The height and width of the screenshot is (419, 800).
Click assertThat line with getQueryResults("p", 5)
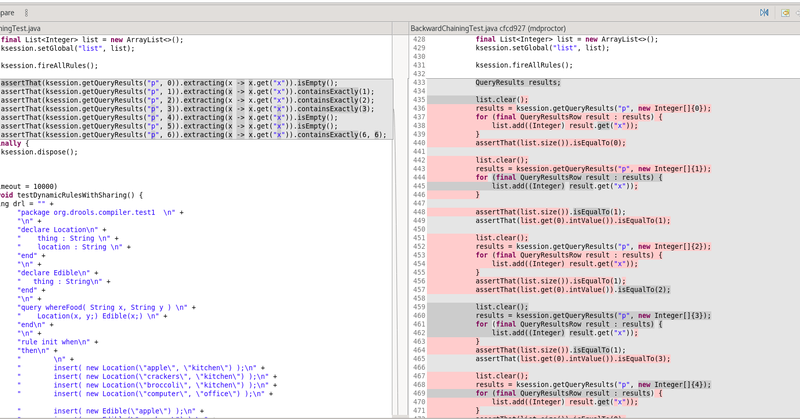pos(169,127)
